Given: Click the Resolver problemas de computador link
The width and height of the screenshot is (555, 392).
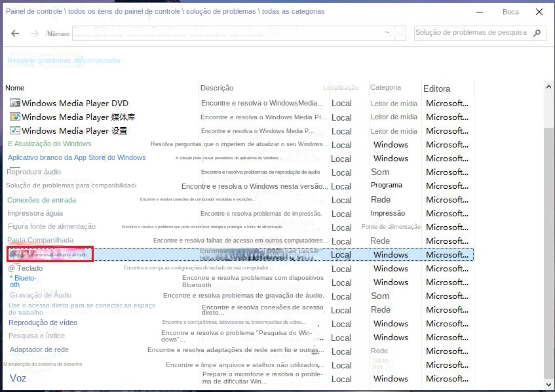Looking at the screenshot, I should pos(64,60).
